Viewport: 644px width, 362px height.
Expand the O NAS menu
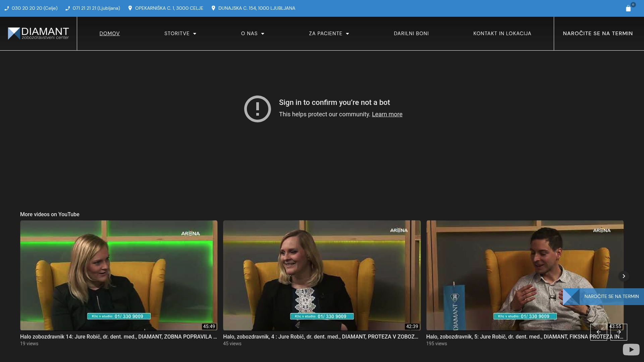[253, 34]
